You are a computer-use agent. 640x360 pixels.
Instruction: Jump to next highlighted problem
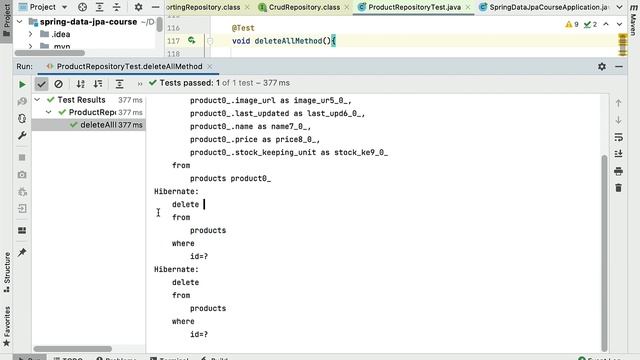coord(619,24)
